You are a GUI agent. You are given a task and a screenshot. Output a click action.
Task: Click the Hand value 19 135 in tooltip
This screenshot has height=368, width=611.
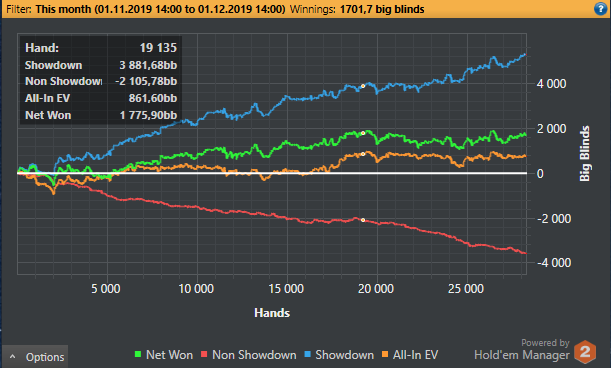[158, 48]
